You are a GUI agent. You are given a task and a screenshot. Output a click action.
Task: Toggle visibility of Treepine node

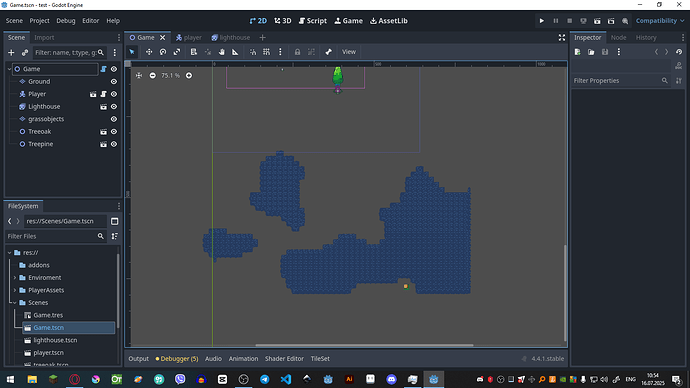[114, 144]
